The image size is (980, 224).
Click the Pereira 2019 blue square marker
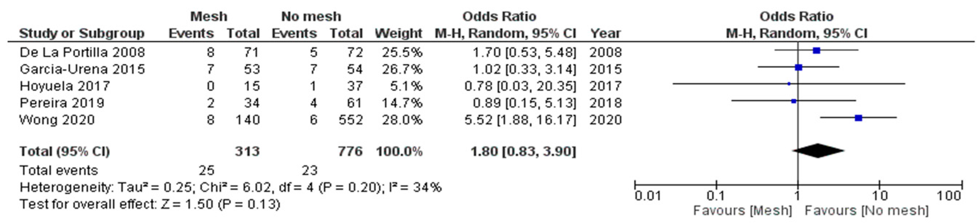[793, 101]
